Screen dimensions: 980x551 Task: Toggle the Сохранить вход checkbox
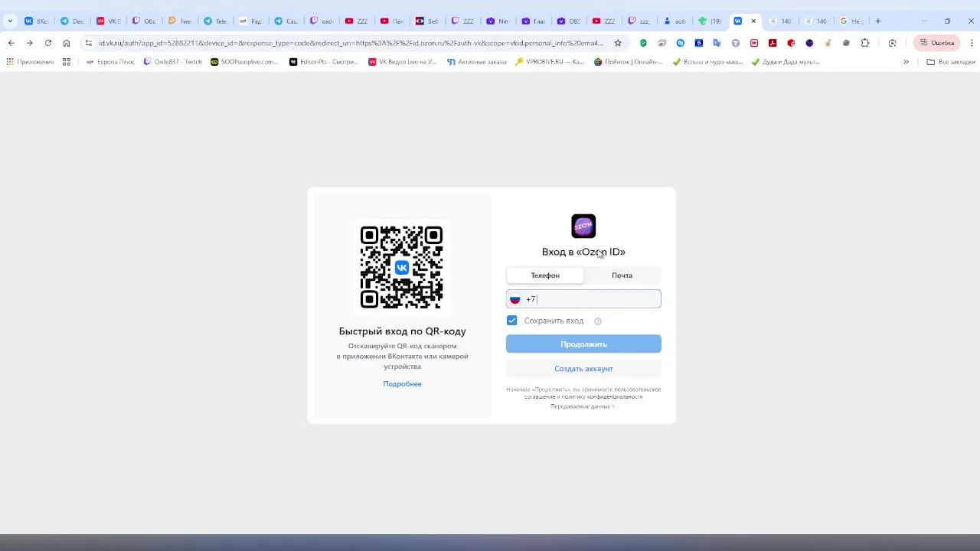coord(512,321)
